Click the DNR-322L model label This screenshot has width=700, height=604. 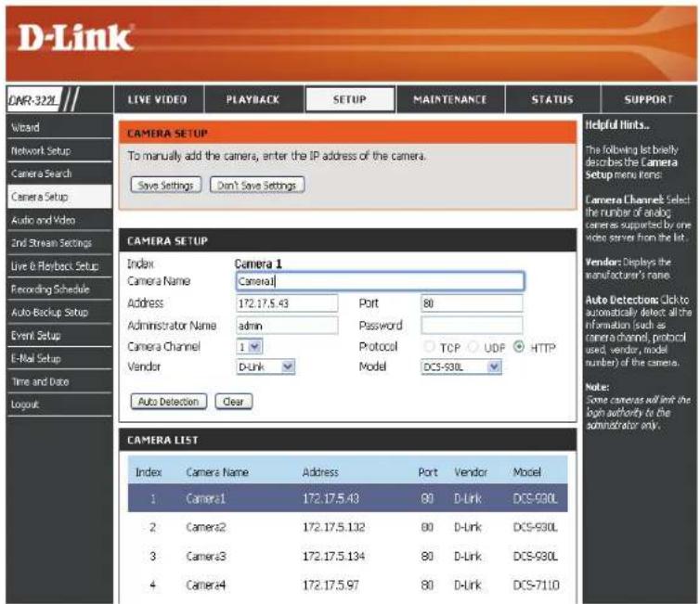pos(34,100)
